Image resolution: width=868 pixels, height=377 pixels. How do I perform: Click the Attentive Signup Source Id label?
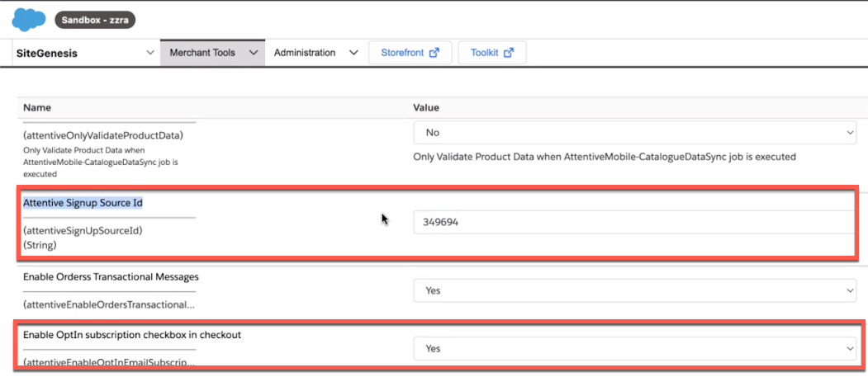click(x=83, y=204)
